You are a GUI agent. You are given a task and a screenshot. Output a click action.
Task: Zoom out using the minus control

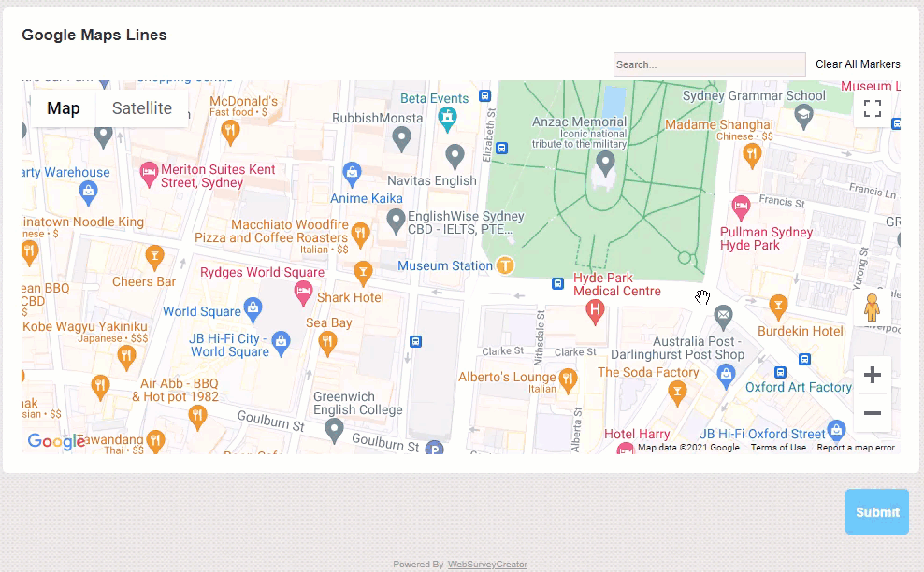872,412
